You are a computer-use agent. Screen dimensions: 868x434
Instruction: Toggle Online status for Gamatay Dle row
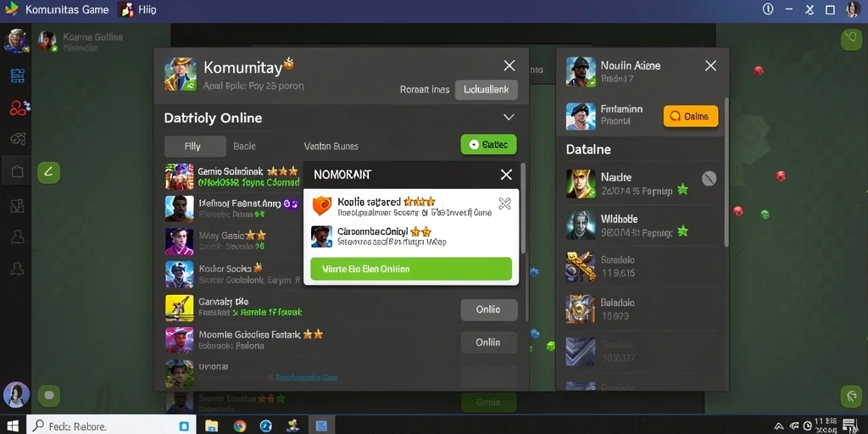tap(489, 309)
